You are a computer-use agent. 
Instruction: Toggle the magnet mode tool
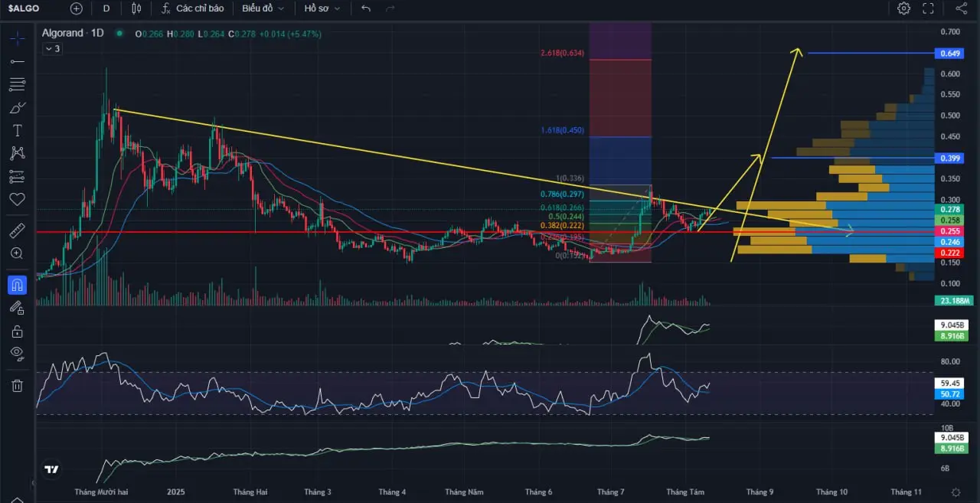click(x=17, y=285)
